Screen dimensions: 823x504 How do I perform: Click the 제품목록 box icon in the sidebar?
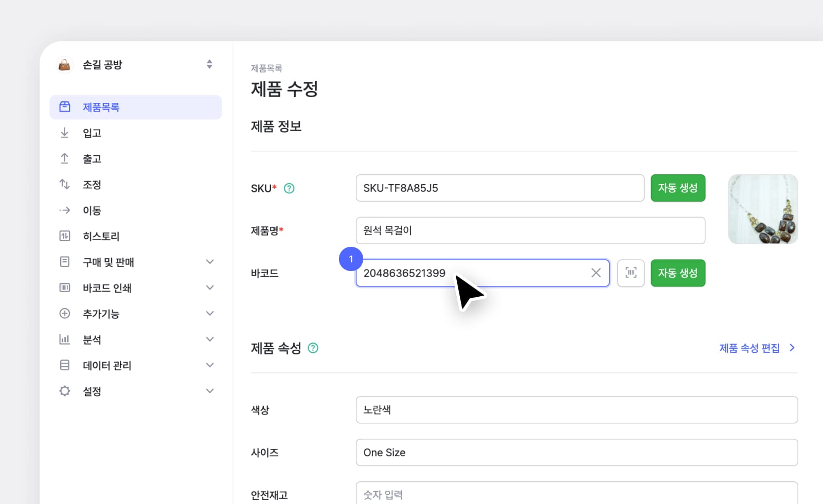(65, 107)
